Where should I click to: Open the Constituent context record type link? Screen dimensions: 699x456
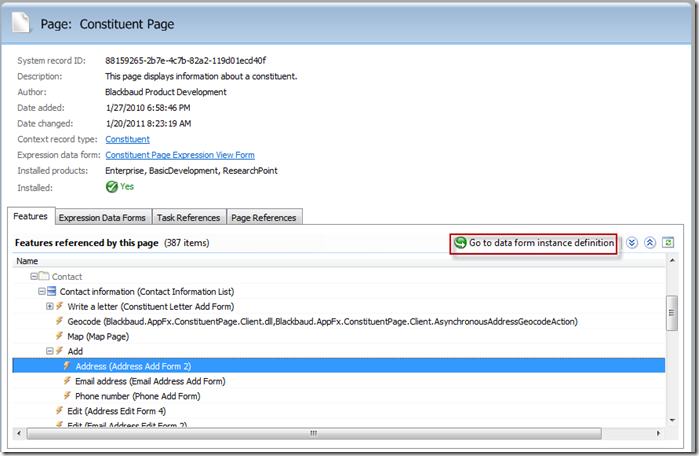(x=127, y=139)
